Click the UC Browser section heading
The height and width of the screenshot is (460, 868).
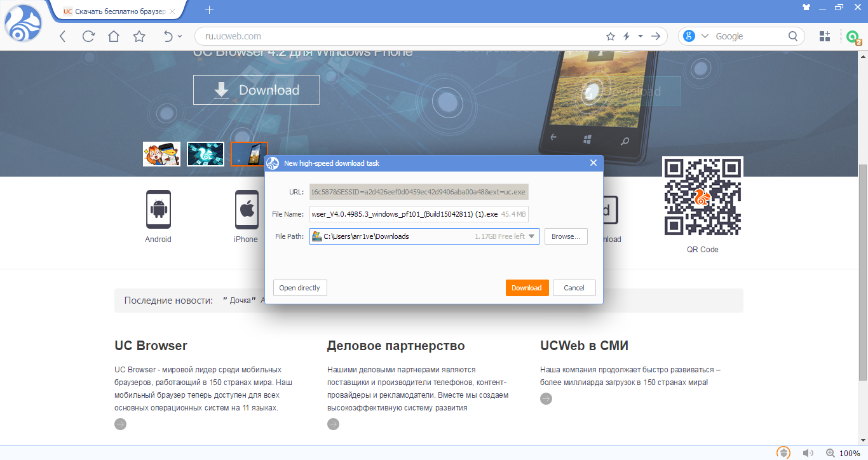point(151,346)
